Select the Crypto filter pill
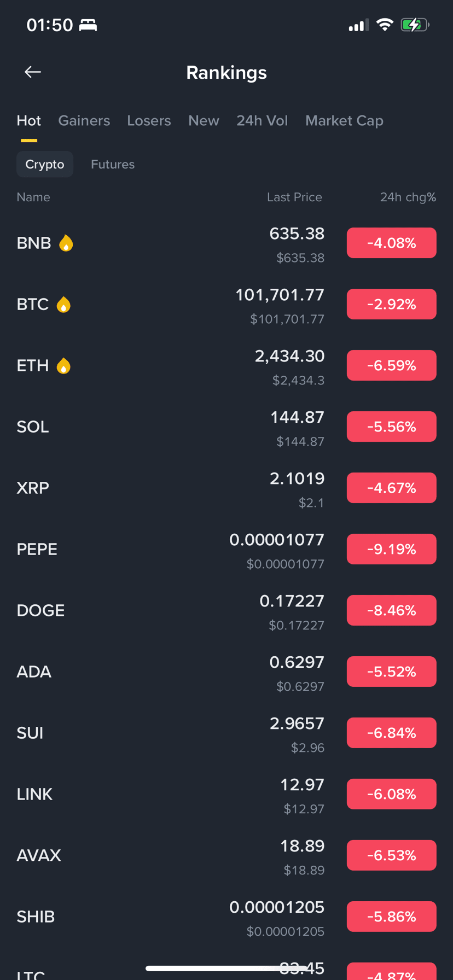Image resolution: width=453 pixels, height=980 pixels. point(45,164)
